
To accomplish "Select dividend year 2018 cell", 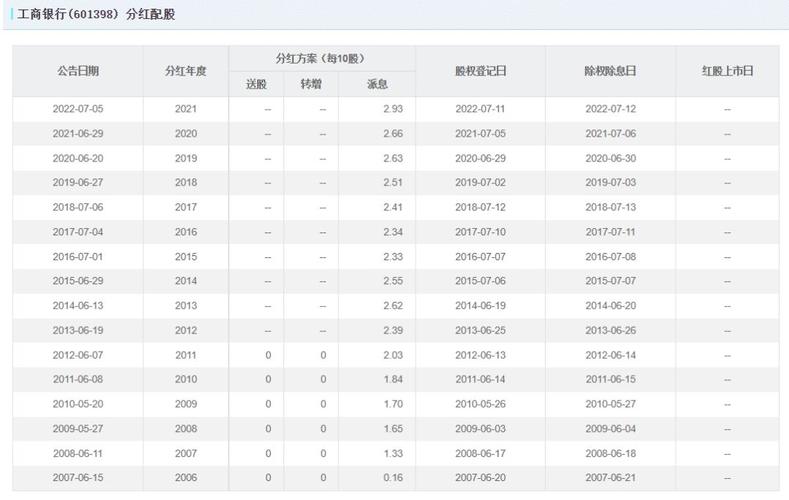I will tap(186, 183).
